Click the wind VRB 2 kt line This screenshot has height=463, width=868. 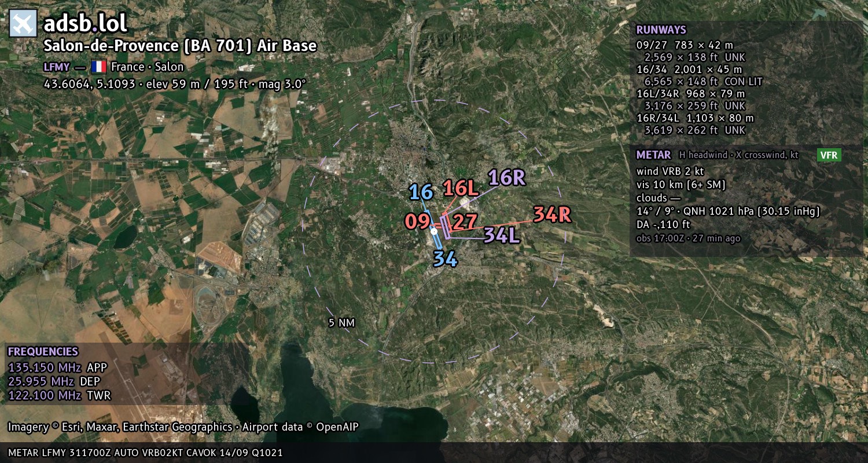click(671, 171)
